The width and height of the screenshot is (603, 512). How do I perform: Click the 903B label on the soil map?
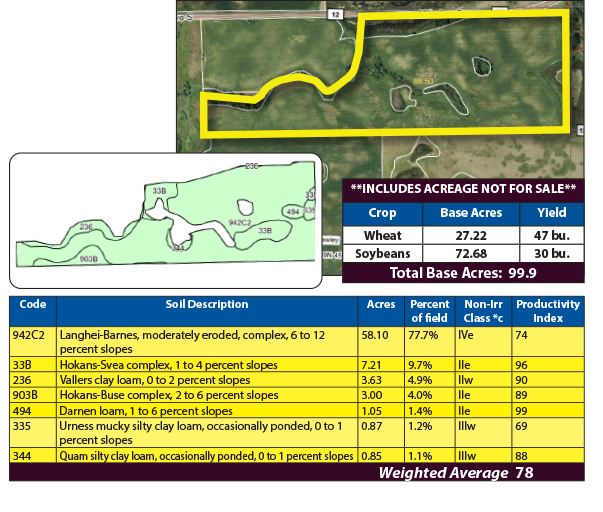(87, 258)
